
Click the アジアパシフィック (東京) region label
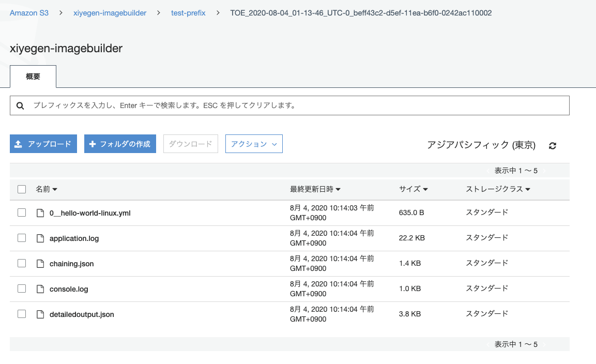click(x=481, y=145)
